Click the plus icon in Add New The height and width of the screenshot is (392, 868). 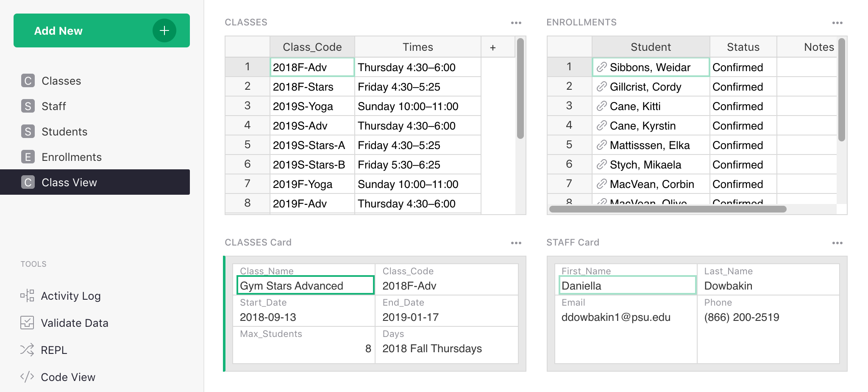coord(164,30)
